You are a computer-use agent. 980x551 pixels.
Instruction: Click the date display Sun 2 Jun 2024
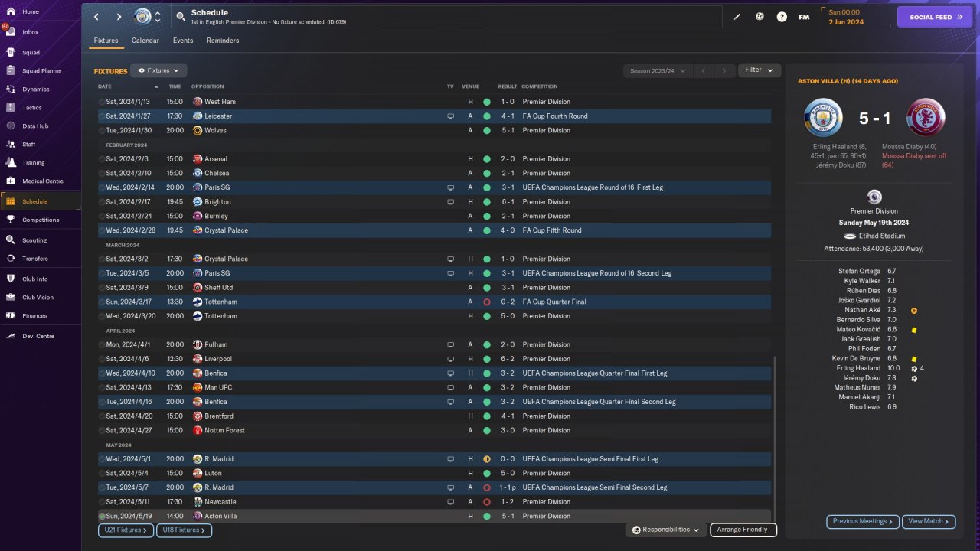845,17
